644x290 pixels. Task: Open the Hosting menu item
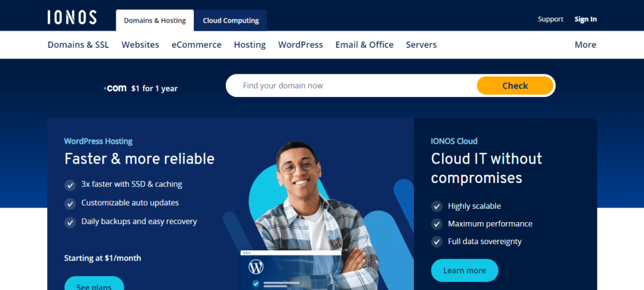pos(250,45)
